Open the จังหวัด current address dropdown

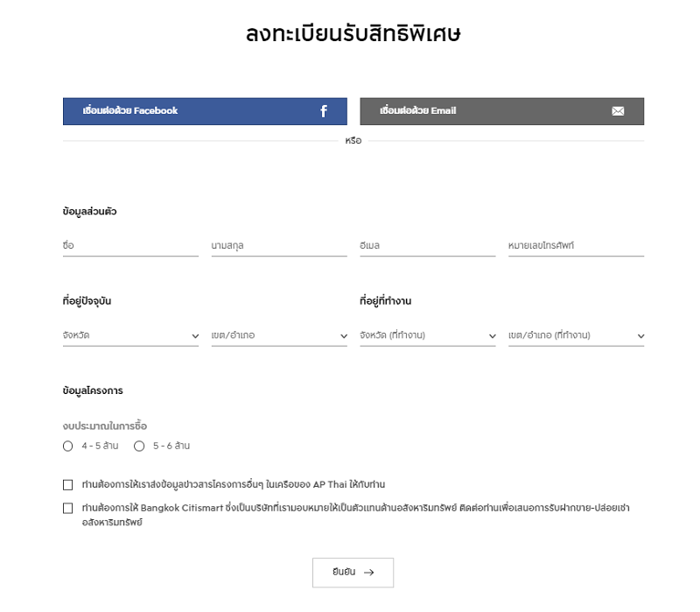[130, 335]
